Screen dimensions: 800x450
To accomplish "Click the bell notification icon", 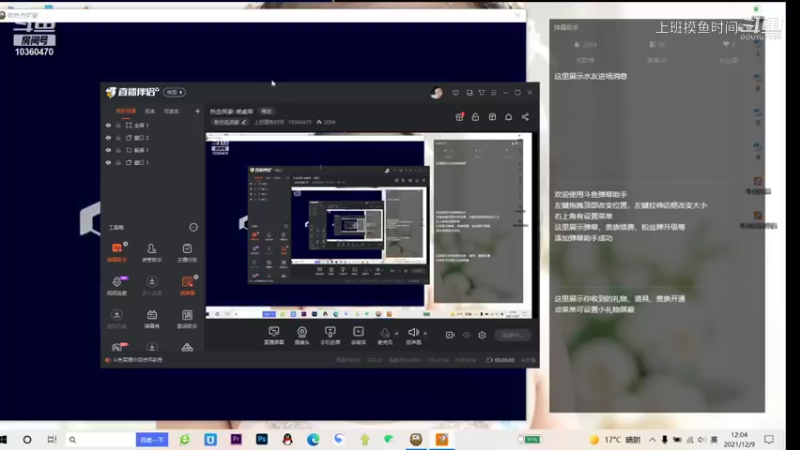I will 509,117.
